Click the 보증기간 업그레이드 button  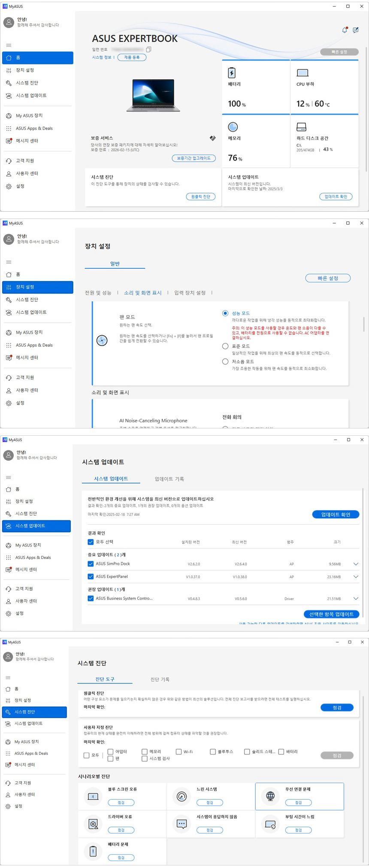[194, 158]
